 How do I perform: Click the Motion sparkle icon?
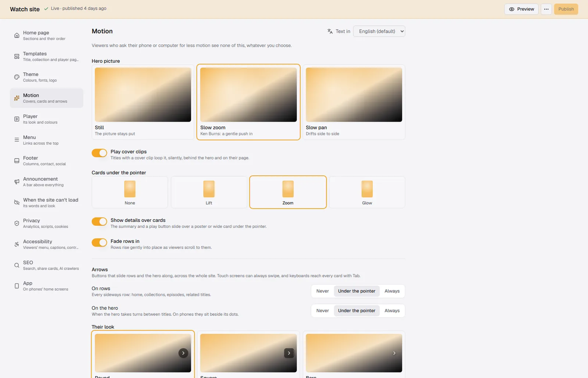coord(17,98)
